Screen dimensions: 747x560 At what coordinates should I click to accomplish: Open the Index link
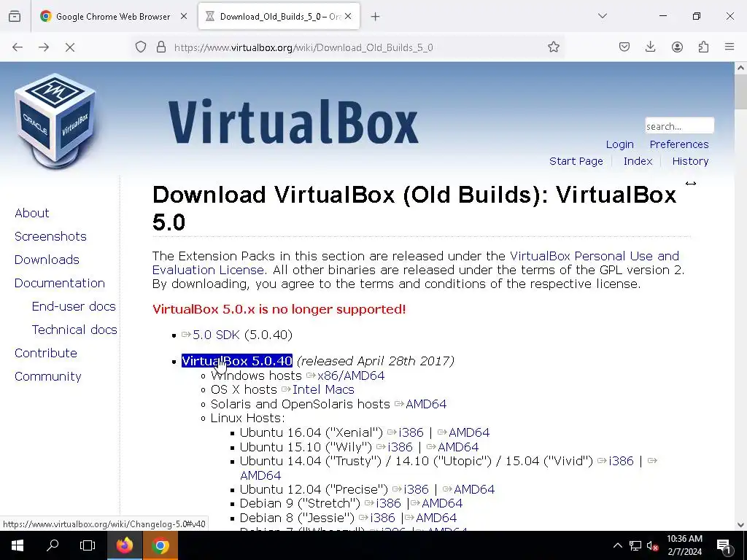tap(638, 161)
